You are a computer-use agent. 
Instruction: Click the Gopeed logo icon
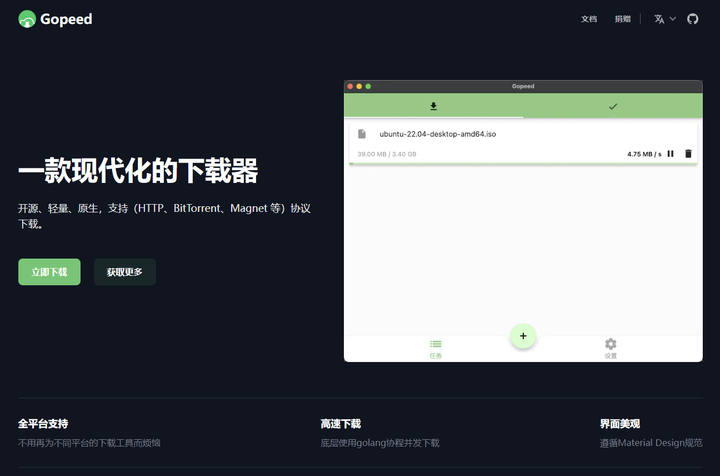click(x=27, y=19)
